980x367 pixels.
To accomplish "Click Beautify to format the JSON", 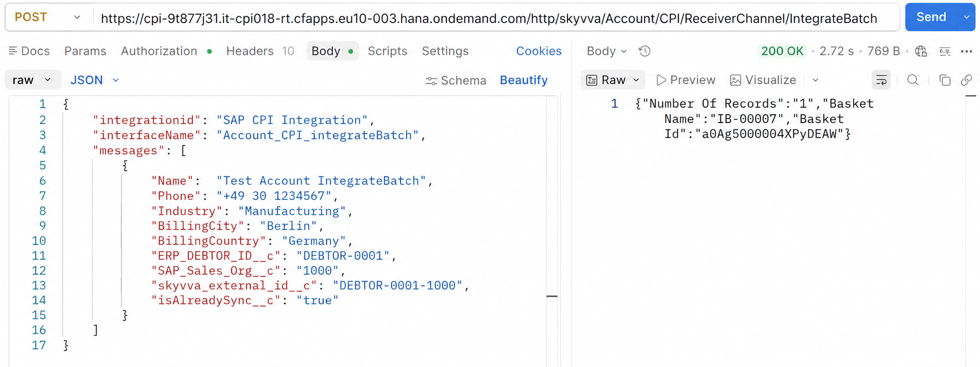I will [x=524, y=80].
